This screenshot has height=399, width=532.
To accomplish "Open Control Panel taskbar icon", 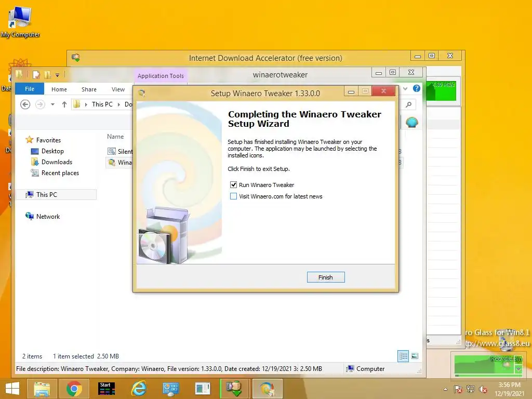I will 170,389.
